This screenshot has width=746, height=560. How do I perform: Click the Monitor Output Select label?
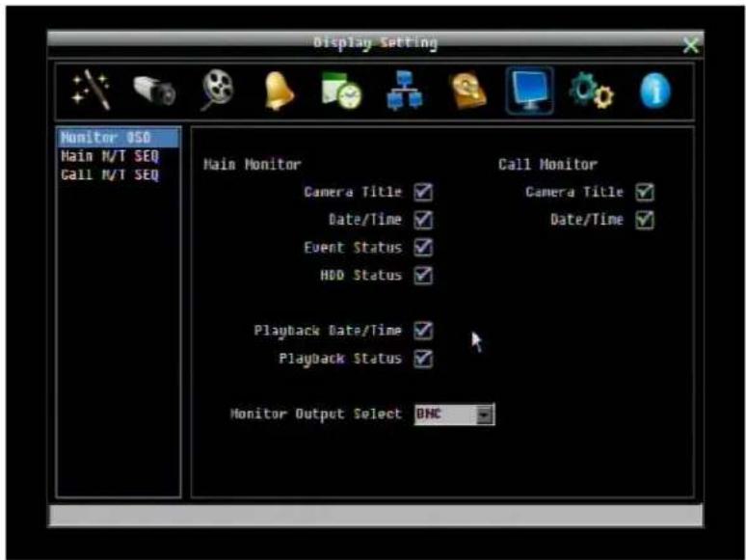(x=316, y=413)
